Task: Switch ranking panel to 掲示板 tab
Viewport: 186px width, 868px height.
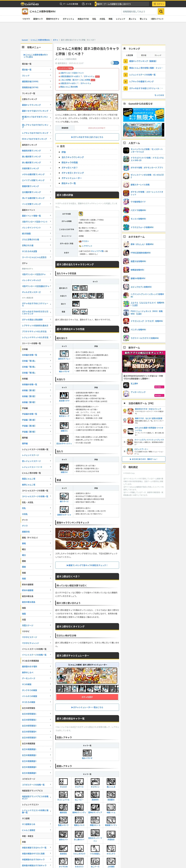Action: click(x=144, y=55)
